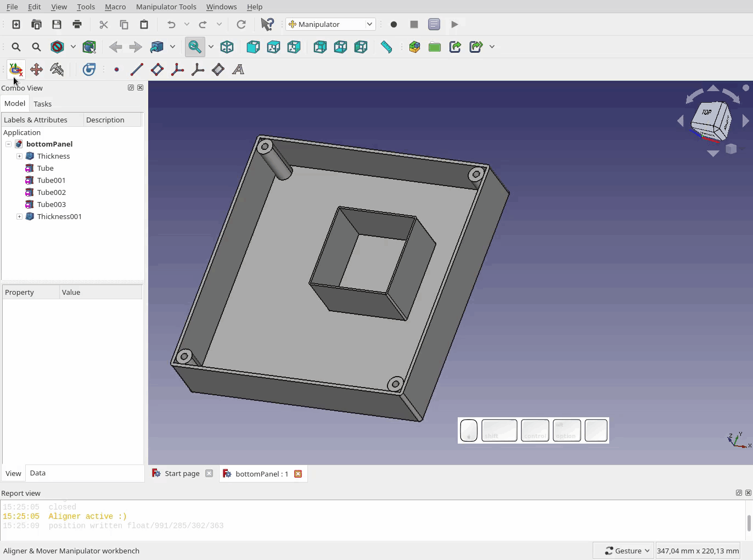Set front view
Viewport: 753px width, 560px height.
tap(253, 47)
